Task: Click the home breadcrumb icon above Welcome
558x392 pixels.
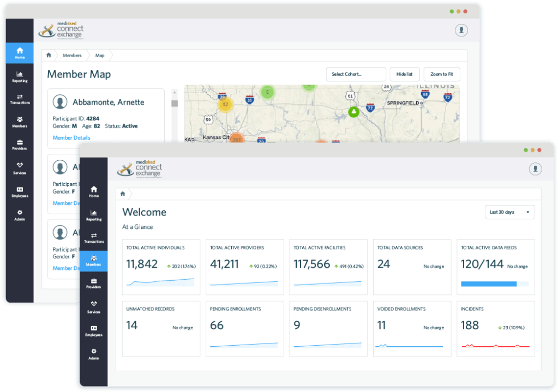Action: pos(123,194)
